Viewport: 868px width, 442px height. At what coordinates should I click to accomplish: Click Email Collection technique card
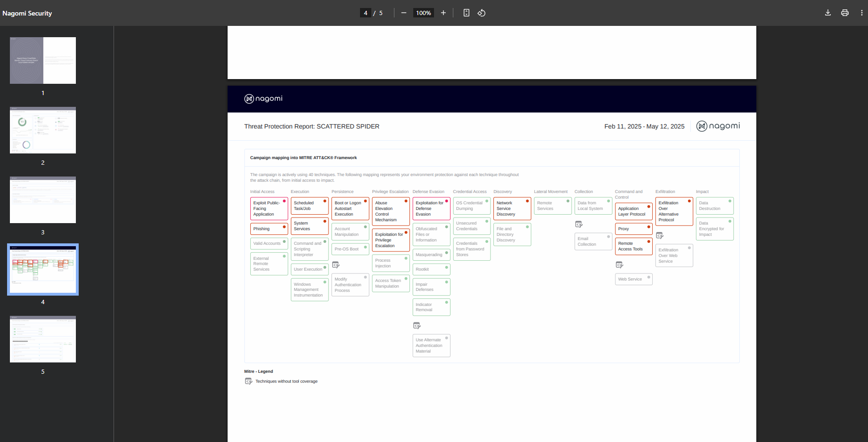point(593,241)
